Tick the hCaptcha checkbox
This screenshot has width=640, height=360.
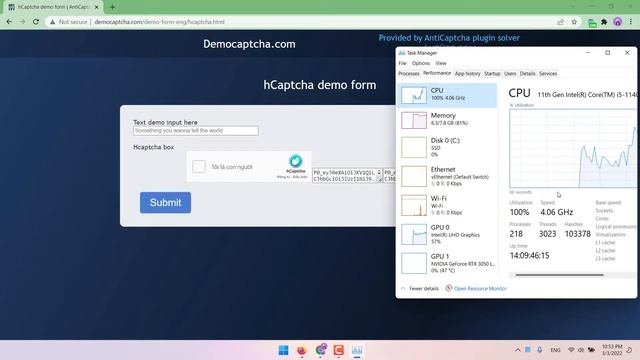(199, 167)
